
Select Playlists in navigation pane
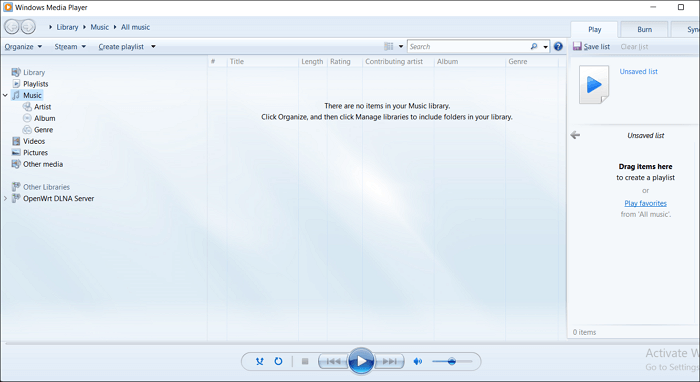(x=36, y=84)
